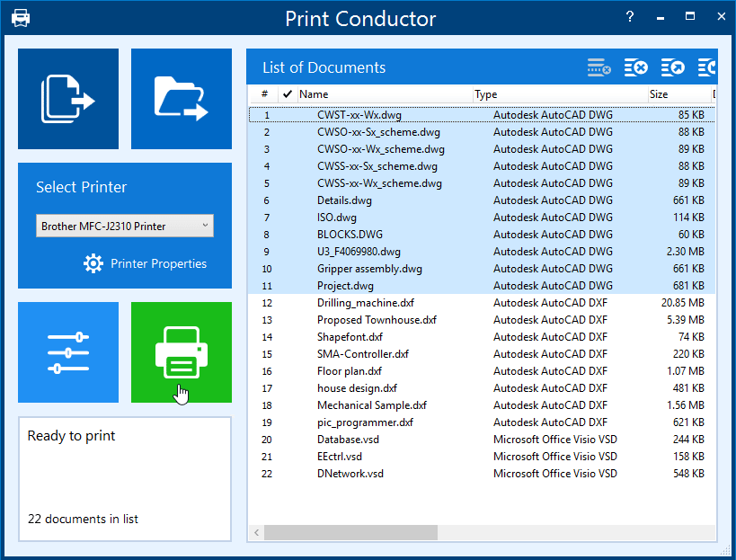Click the Remove Selected list icon

(x=599, y=67)
